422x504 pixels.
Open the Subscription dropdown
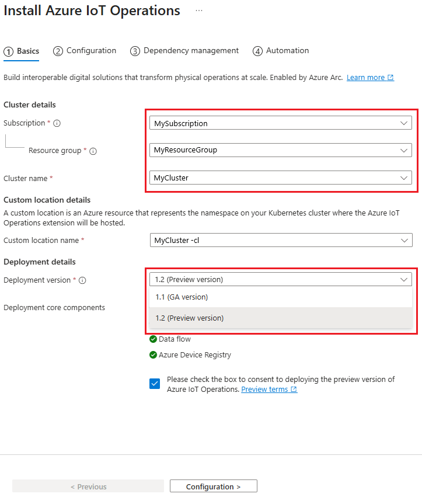pyautogui.click(x=404, y=123)
